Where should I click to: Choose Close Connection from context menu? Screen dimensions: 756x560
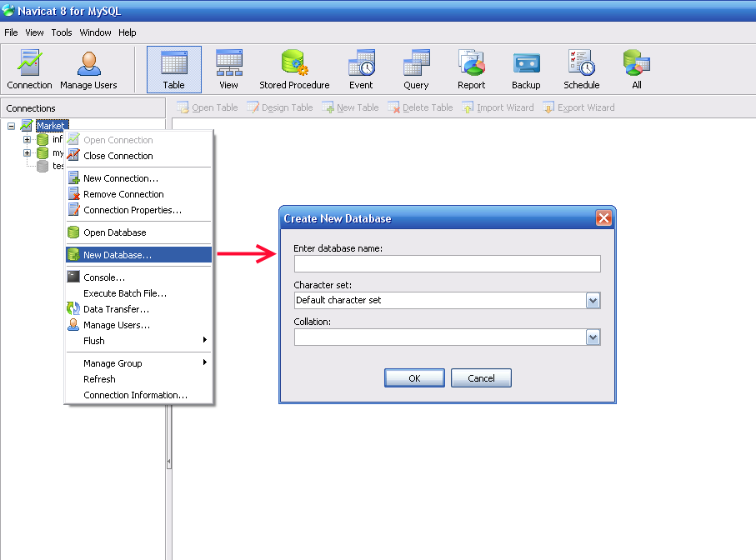coord(139,156)
